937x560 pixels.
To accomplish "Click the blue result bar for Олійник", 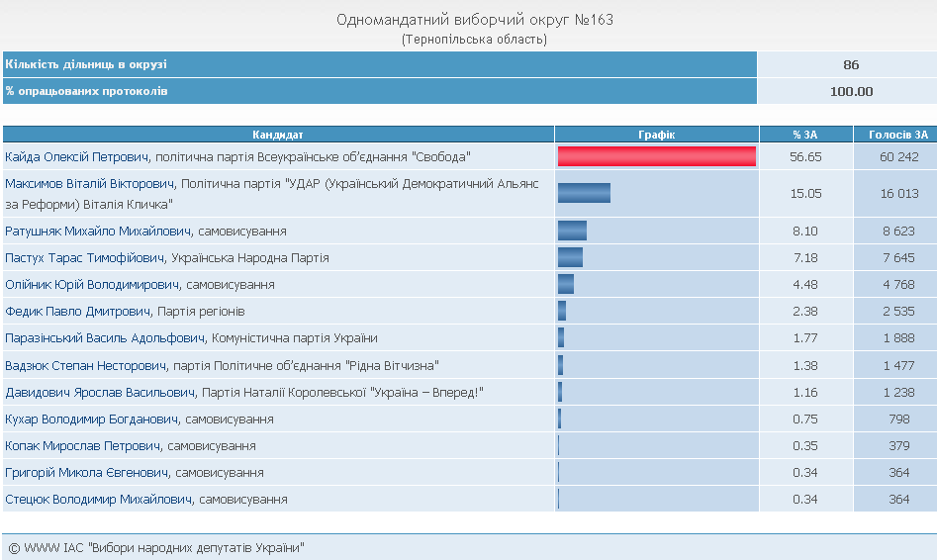I will [x=565, y=285].
